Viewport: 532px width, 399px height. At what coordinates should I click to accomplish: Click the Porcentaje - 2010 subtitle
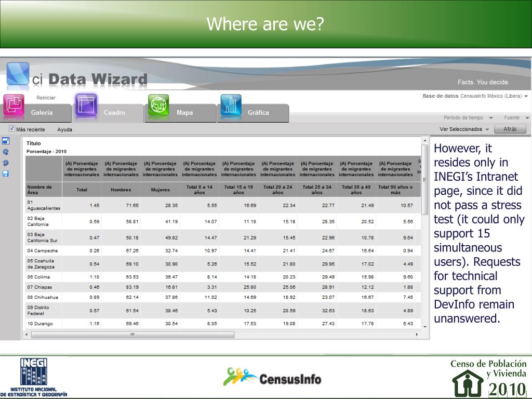46,152
